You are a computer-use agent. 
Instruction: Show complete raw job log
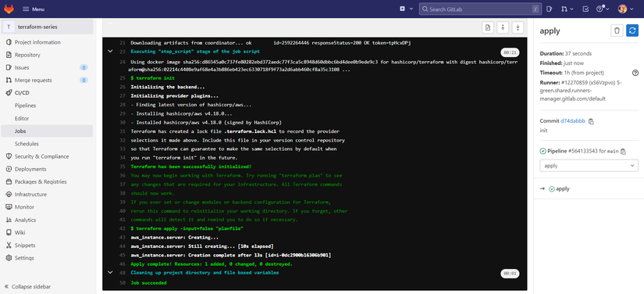[488, 27]
